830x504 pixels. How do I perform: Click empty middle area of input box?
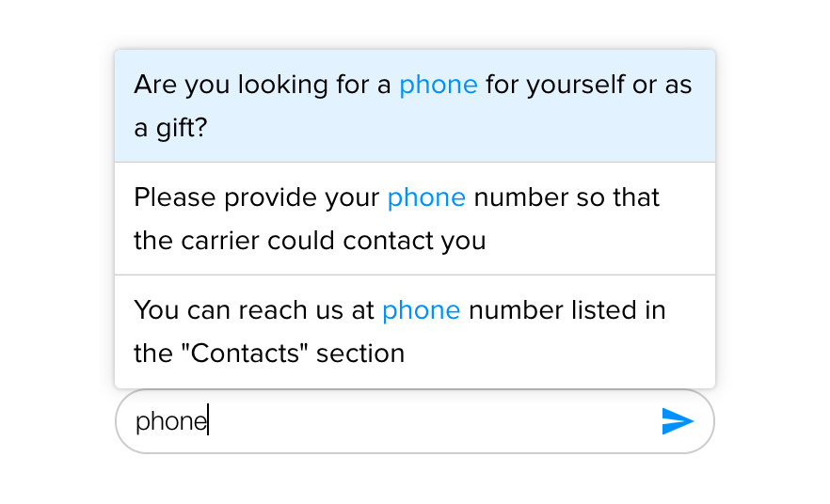(x=433, y=421)
